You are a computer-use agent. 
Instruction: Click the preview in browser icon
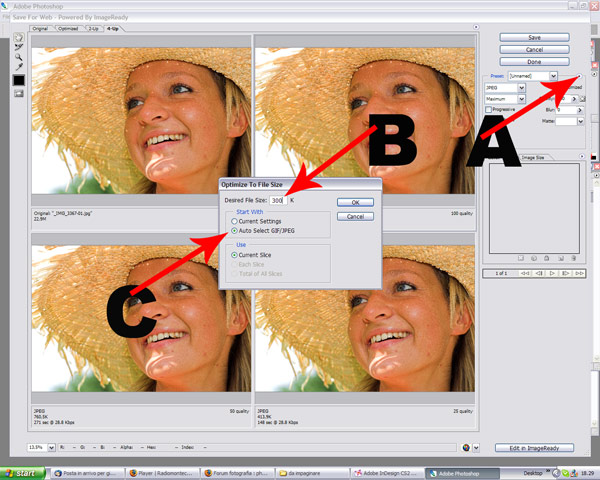(x=466, y=447)
